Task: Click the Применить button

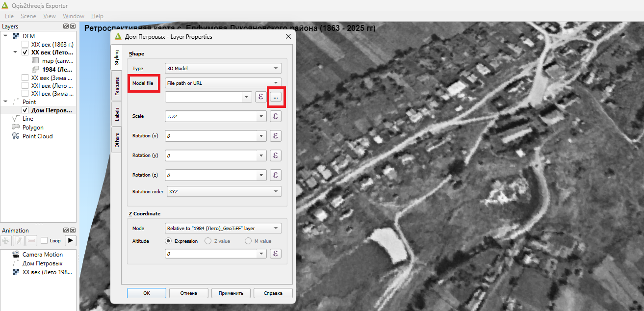Action: 231,293
